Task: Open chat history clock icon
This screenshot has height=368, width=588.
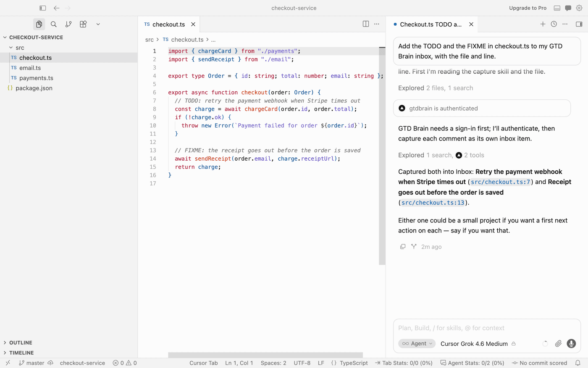Action: coord(554,24)
